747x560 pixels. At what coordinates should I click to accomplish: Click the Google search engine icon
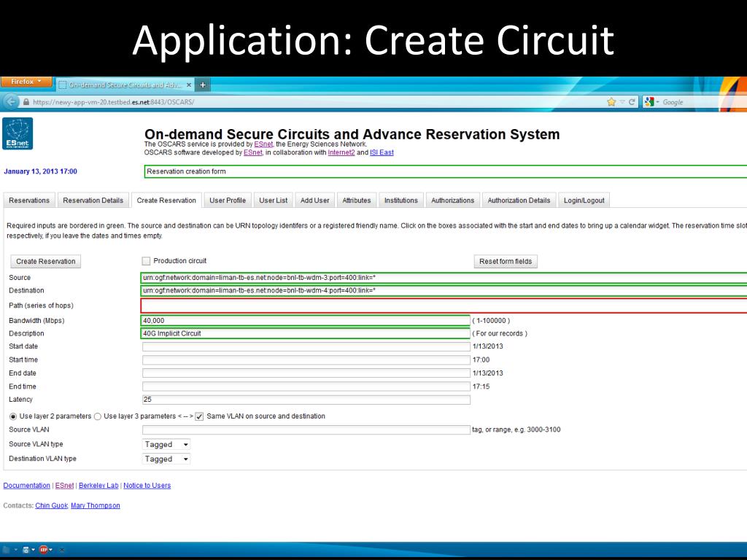point(649,102)
